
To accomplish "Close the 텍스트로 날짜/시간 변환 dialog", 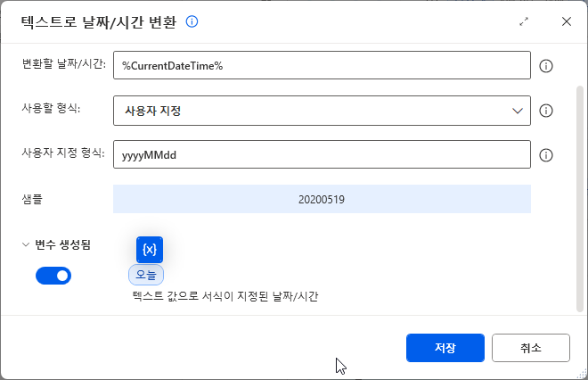I will click(x=567, y=21).
